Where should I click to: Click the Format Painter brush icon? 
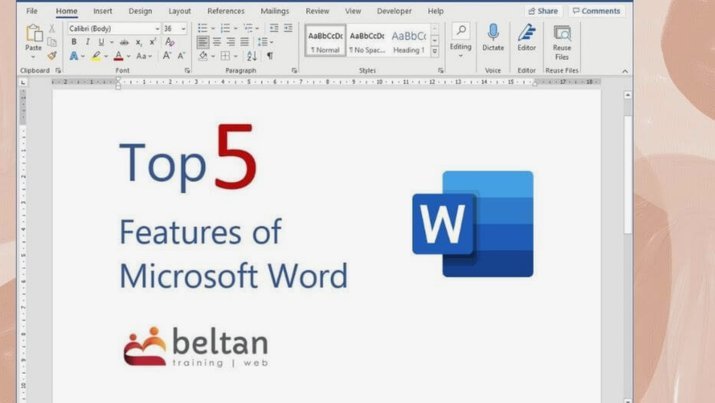pyautogui.click(x=52, y=56)
